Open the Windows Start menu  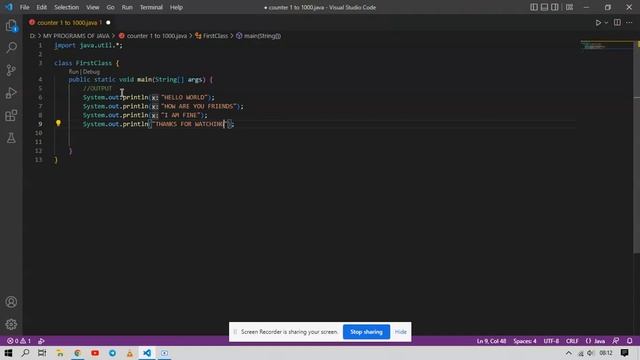coord(8,353)
